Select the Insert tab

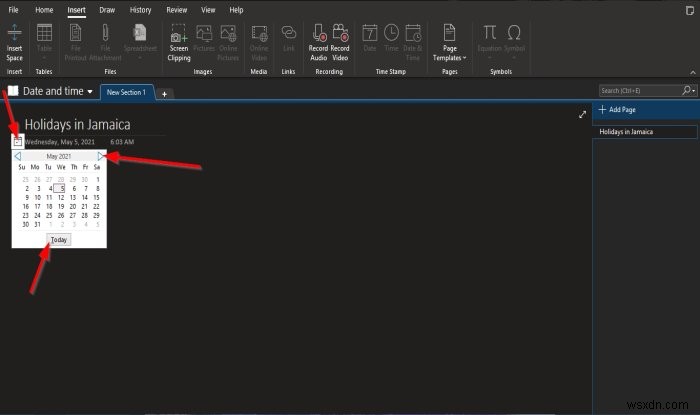coord(76,10)
